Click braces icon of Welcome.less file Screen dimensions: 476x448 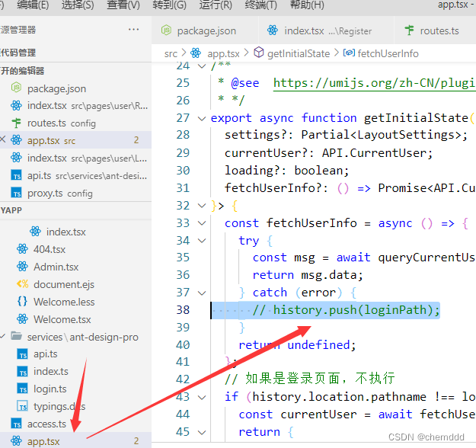[x=22, y=302]
